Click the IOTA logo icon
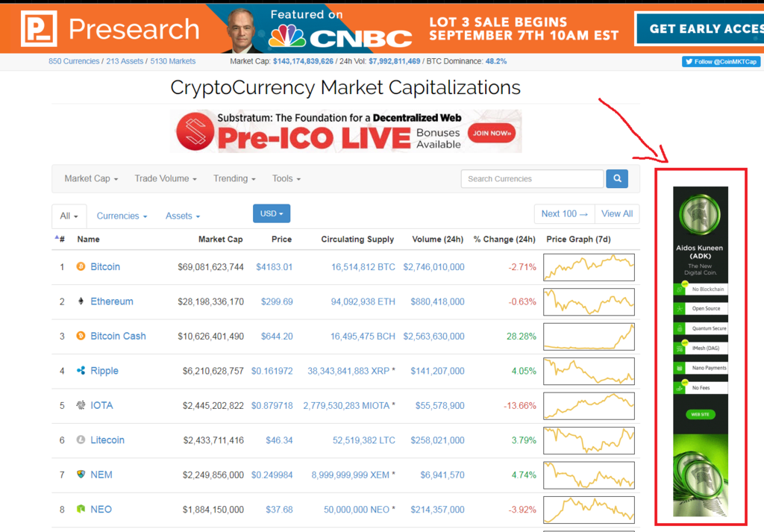The height and width of the screenshot is (532, 764). tap(81, 405)
